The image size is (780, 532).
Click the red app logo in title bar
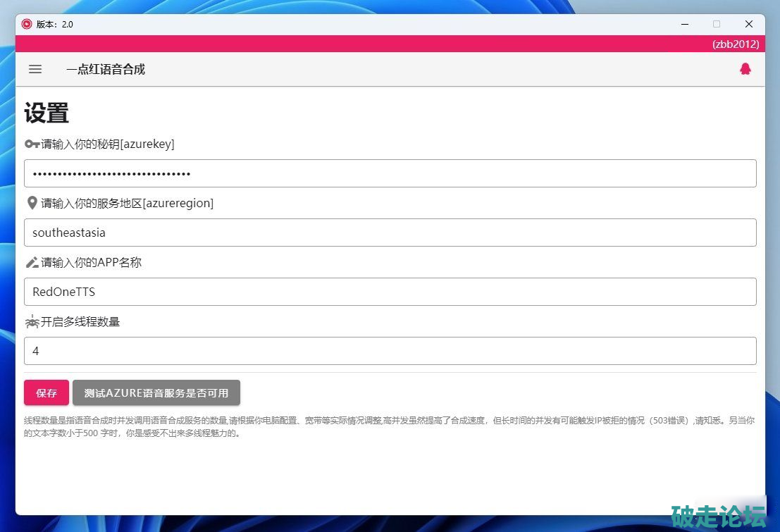click(27, 24)
